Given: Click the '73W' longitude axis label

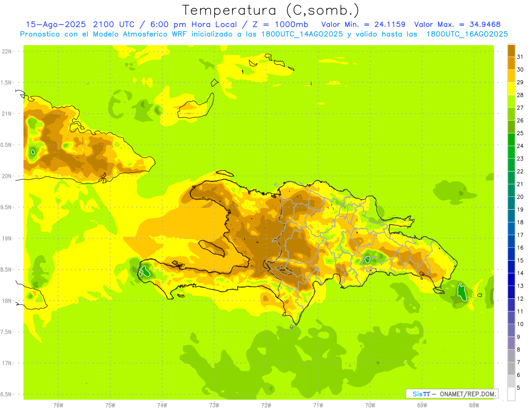Looking at the screenshot, I should 214,405.
